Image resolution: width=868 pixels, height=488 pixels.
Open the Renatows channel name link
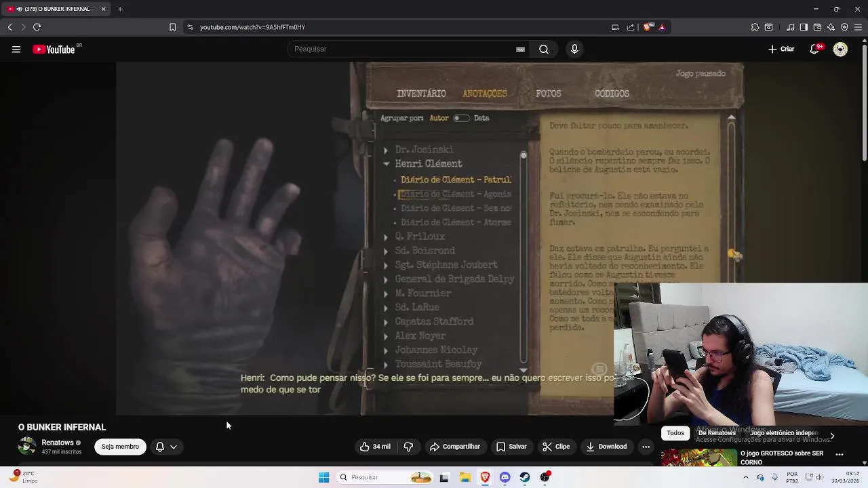coord(58,443)
